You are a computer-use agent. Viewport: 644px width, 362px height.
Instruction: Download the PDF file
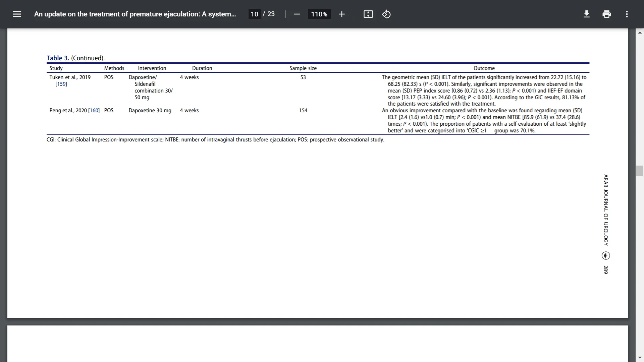pyautogui.click(x=586, y=14)
